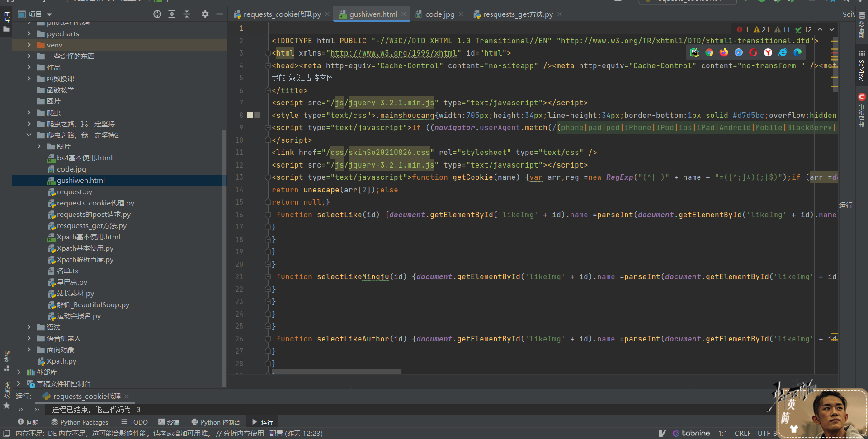
Task: Open the Problems tool window tab
Action: pos(28,422)
